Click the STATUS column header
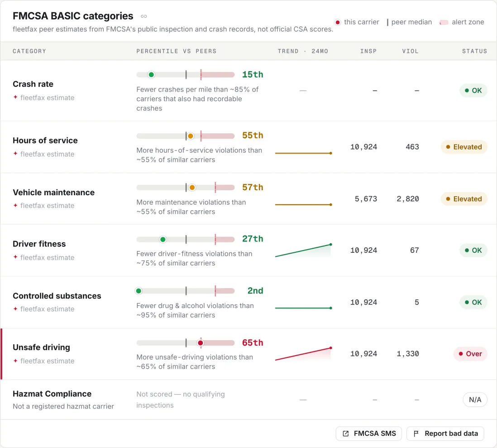Screen dimensions: 497x448 coord(474,51)
